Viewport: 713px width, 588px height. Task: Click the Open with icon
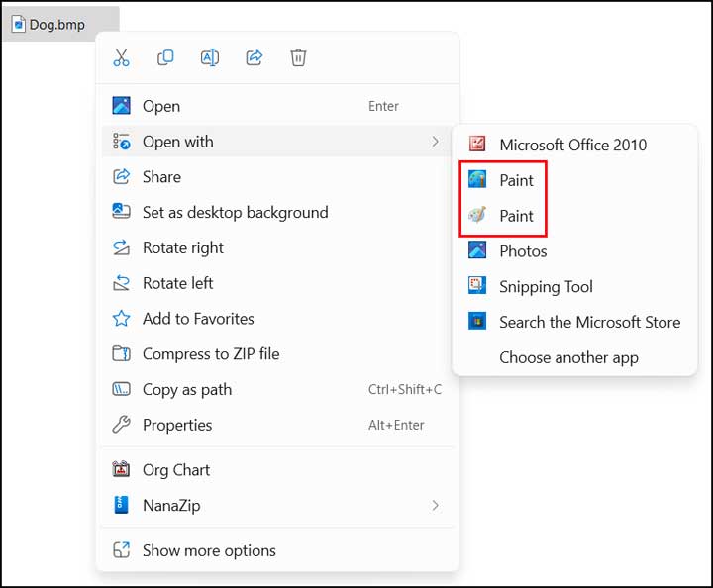[x=121, y=142]
